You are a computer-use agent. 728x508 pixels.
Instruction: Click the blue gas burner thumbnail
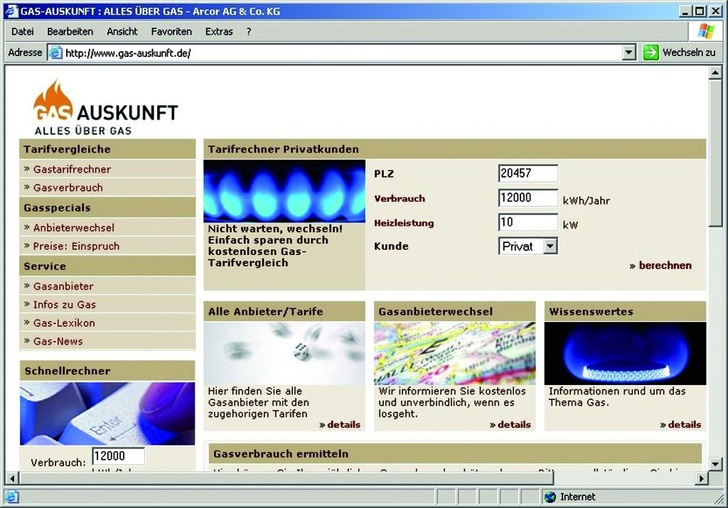(x=625, y=353)
